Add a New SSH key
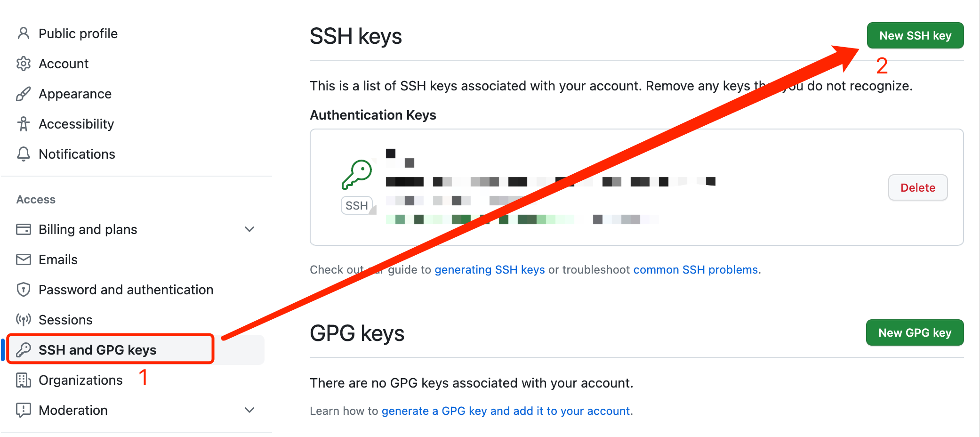 (915, 35)
